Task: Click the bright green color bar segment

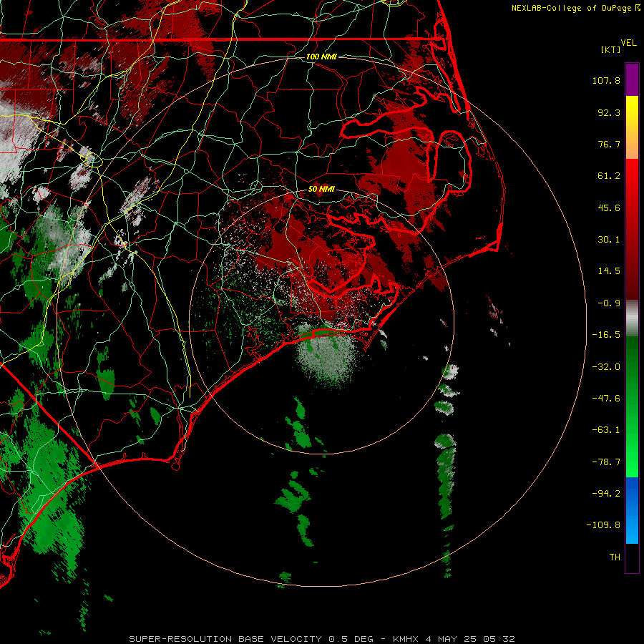Action: (x=632, y=456)
